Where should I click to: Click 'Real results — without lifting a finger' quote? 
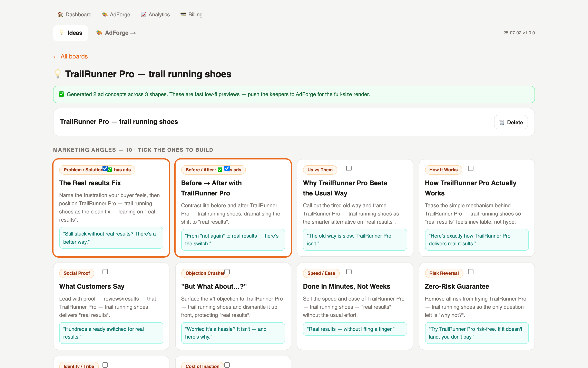[355, 329]
